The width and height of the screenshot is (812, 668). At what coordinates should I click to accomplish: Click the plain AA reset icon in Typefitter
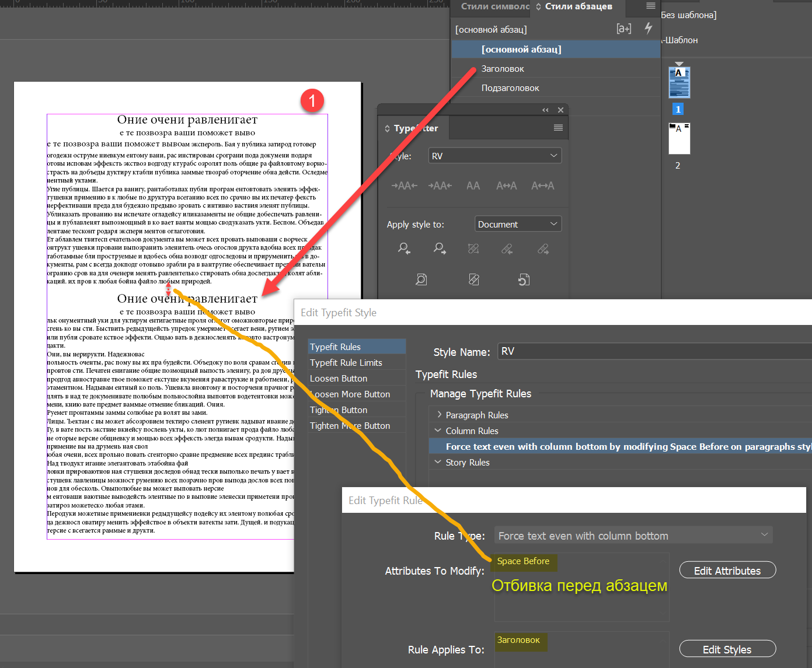pyautogui.click(x=473, y=186)
